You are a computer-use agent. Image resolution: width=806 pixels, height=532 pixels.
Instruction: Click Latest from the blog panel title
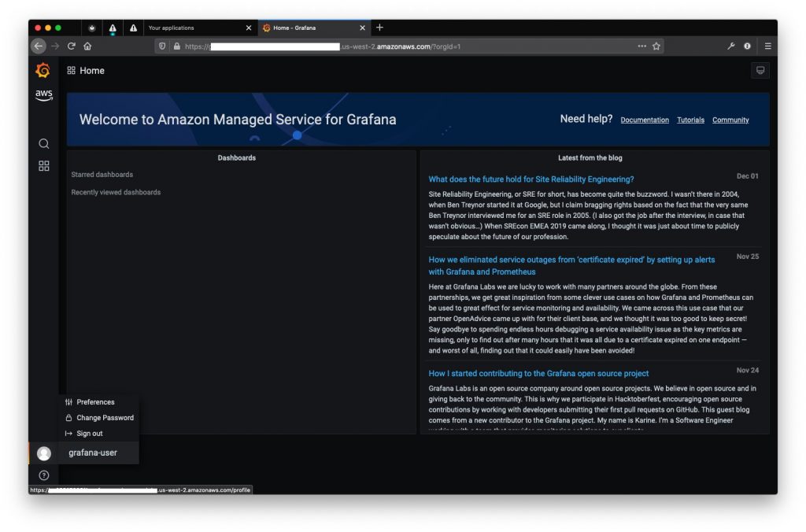[x=590, y=158]
